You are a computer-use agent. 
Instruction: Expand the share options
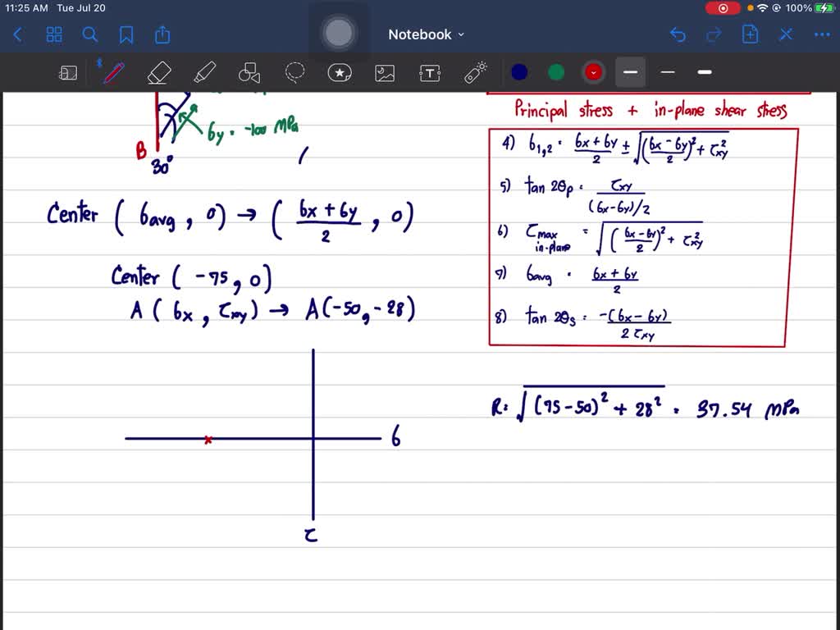pyautogui.click(x=162, y=34)
